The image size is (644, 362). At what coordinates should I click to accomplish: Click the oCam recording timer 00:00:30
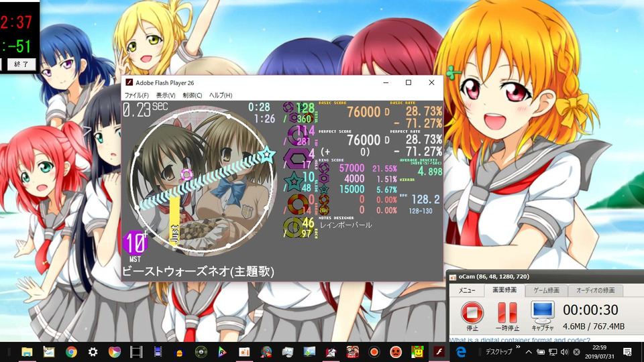590,310
